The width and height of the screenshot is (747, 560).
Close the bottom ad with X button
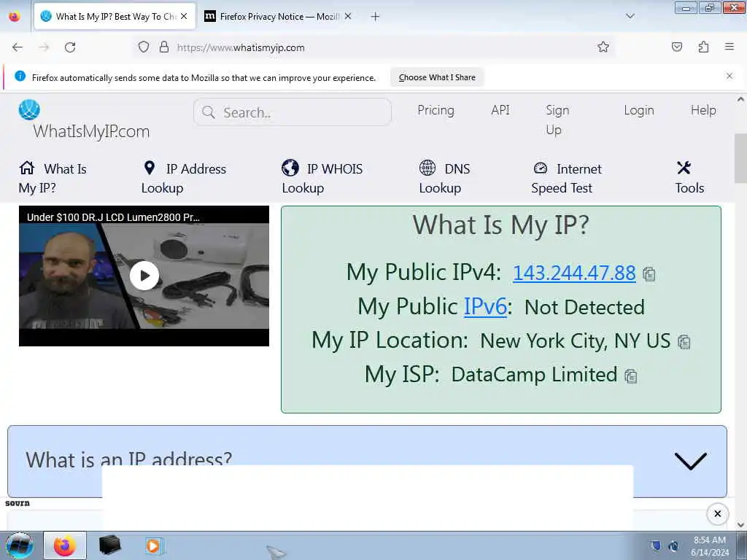coord(718,514)
